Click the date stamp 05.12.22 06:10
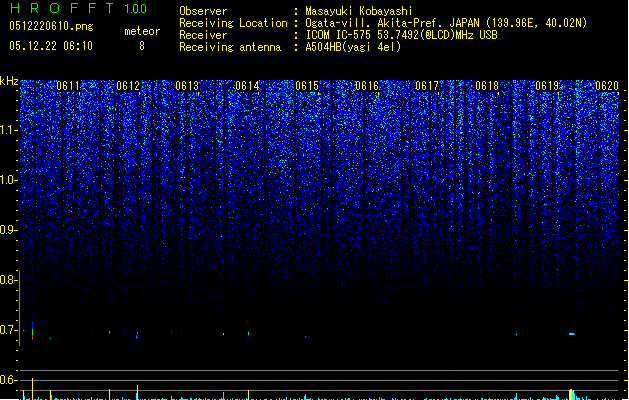The image size is (629, 400). (x=51, y=46)
